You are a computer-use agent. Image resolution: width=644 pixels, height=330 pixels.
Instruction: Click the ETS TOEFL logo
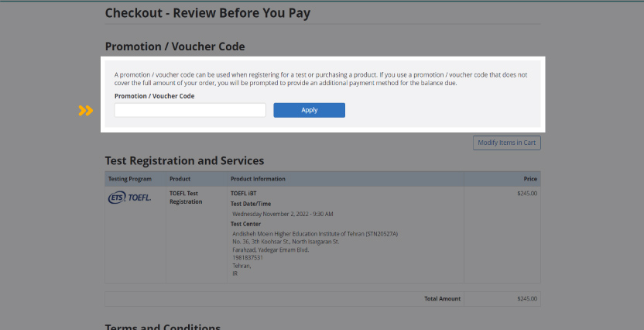[129, 198]
